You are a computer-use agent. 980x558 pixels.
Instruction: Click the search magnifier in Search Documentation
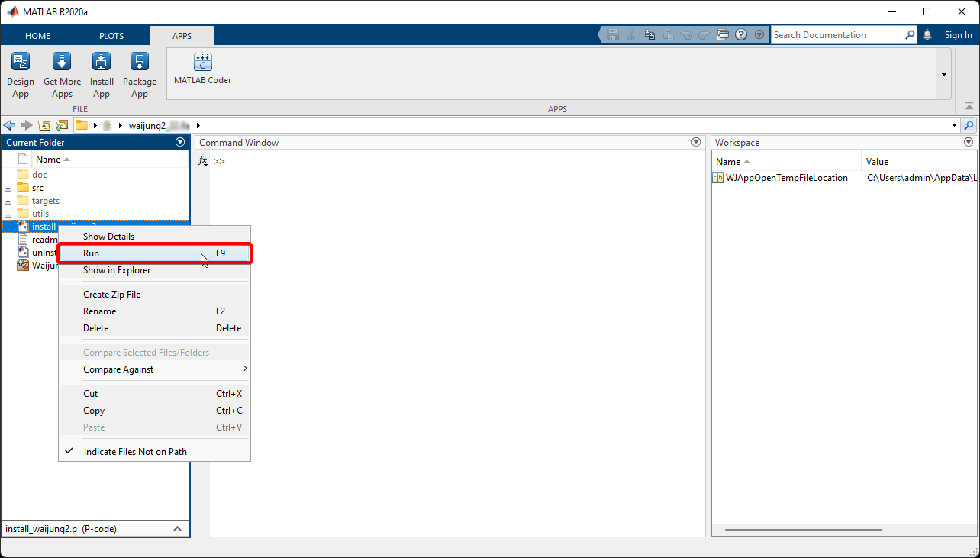(910, 35)
